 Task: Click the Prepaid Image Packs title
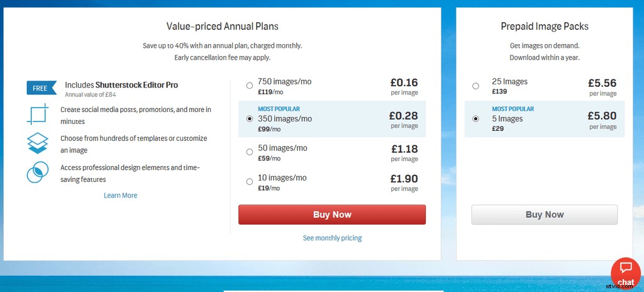pos(545,26)
